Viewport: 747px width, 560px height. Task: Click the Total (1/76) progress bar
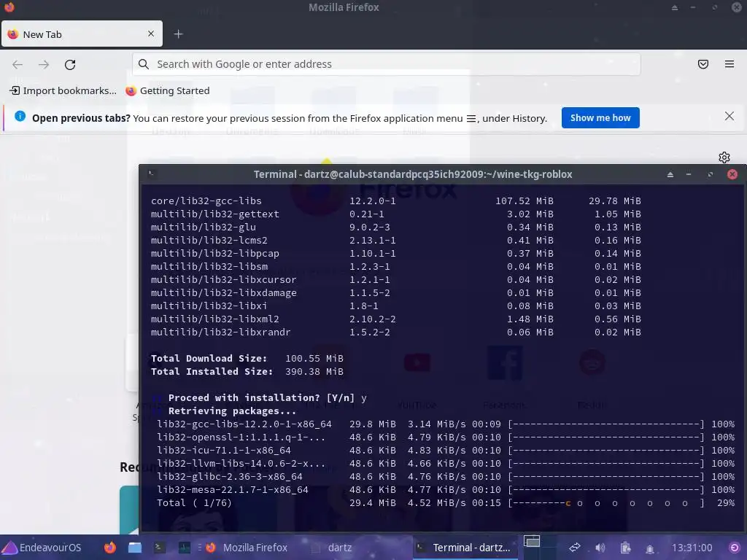coord(606,503)
